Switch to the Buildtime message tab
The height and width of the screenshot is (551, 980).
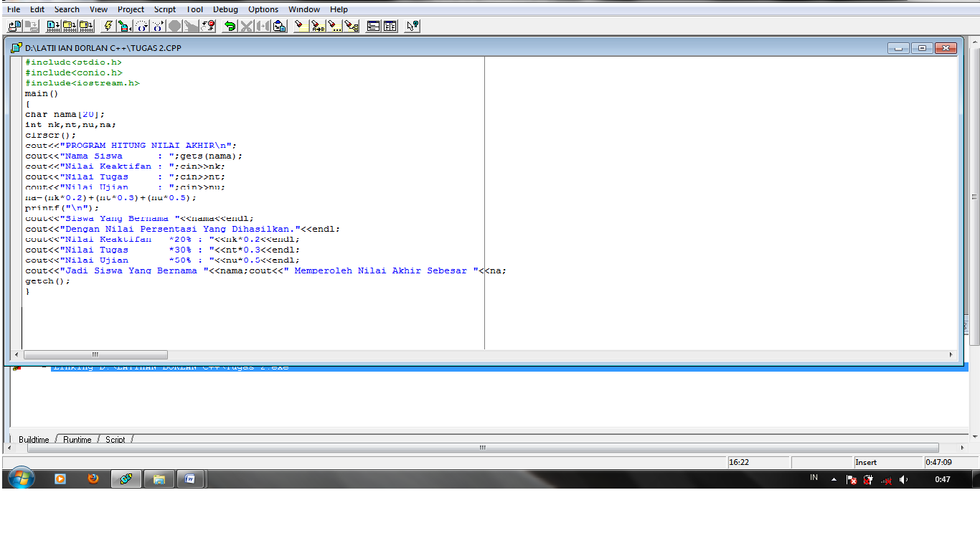34,440
